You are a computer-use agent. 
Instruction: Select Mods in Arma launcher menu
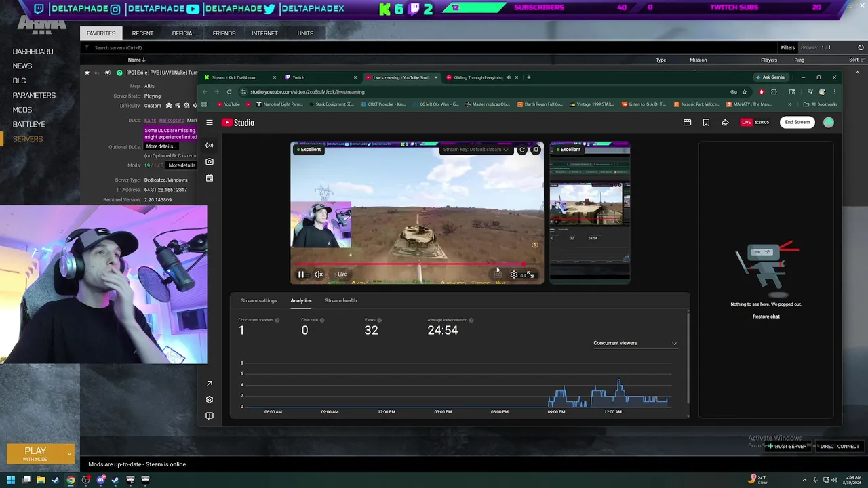coord(22,110)
